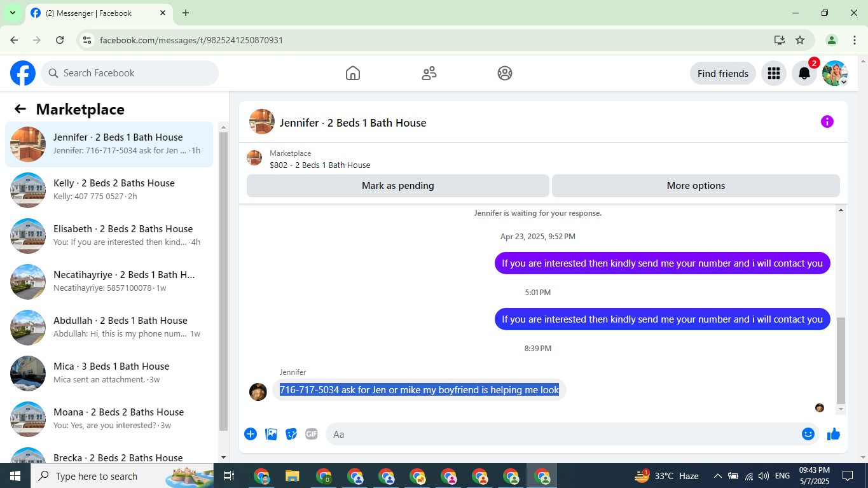Click More options button
This screenshot has width=868, height=488.
click(x=696, y=186)
